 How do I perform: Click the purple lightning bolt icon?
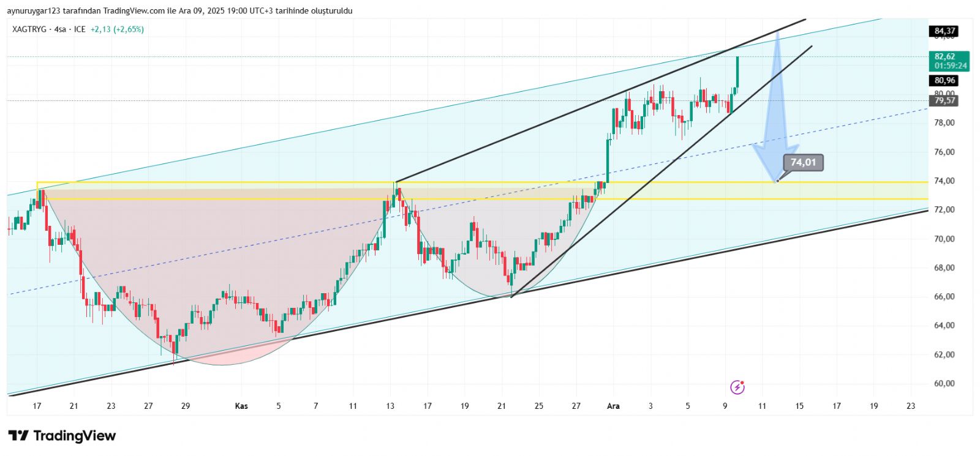click(x=737, y=387)
